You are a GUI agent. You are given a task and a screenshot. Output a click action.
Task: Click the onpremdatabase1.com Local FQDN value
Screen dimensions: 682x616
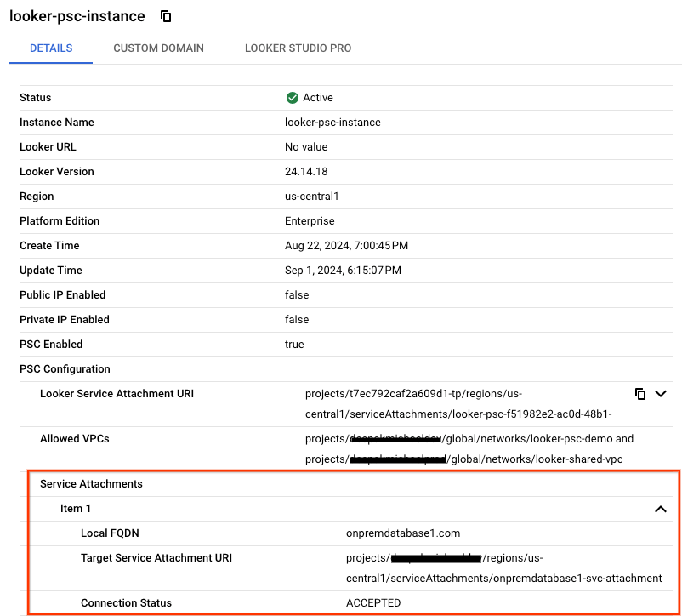403,533
